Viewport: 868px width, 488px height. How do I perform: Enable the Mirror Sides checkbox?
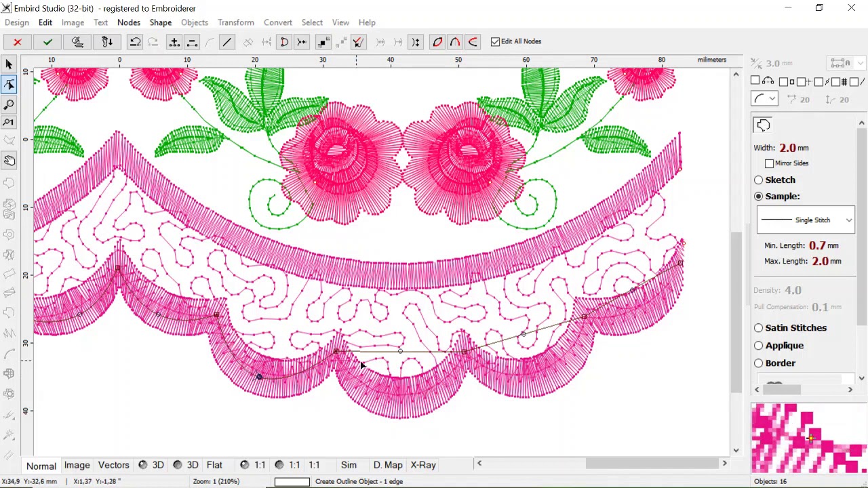pos(769,163)
